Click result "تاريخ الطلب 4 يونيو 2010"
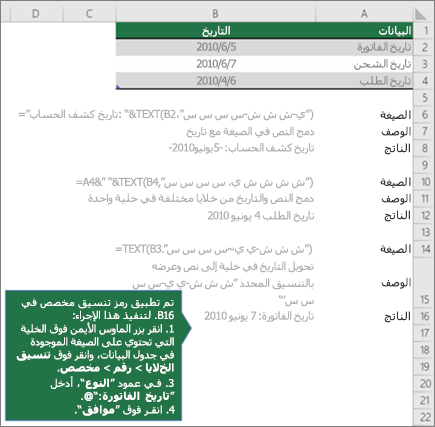 click(261, 216)
